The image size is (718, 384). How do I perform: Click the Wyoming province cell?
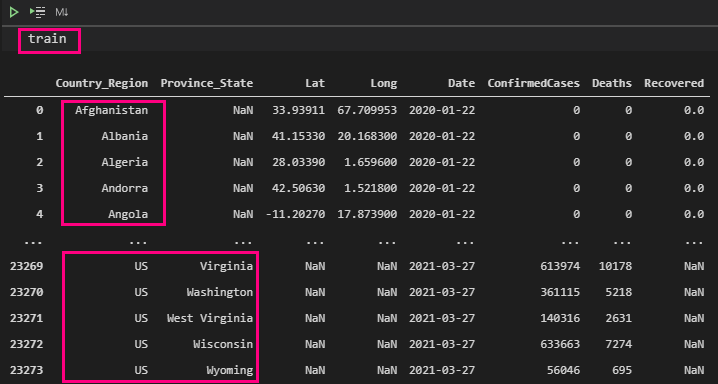tap(229, 370)
